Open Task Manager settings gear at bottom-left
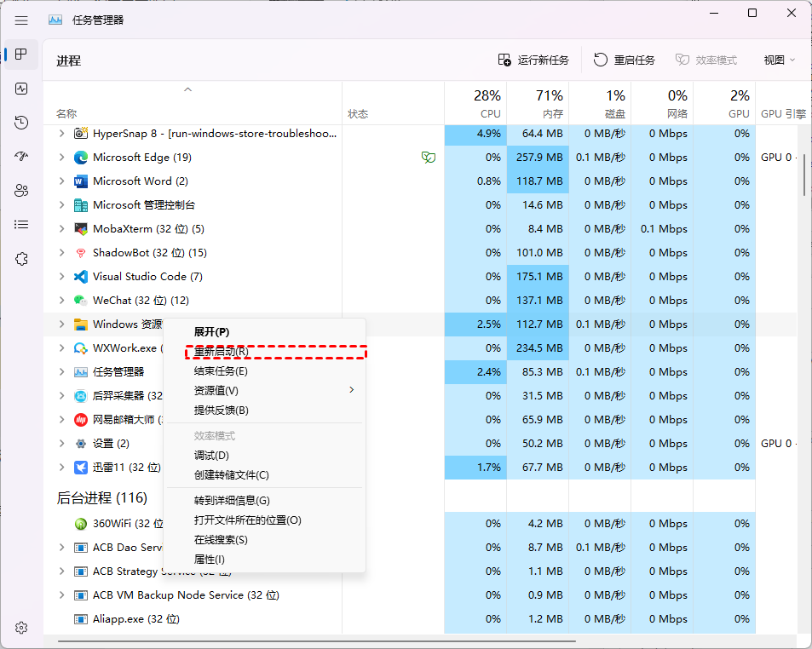The width and height of the screenshot is (812, 649). click(21, 628)
